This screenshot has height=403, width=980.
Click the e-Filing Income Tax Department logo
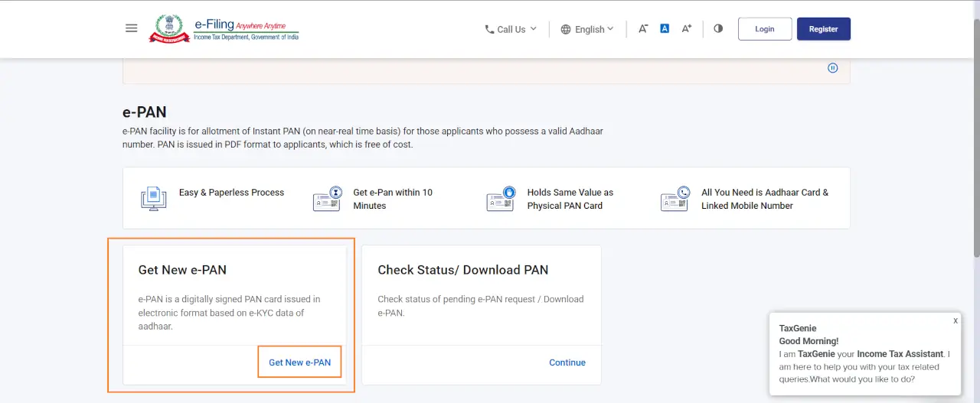point(224,28)
